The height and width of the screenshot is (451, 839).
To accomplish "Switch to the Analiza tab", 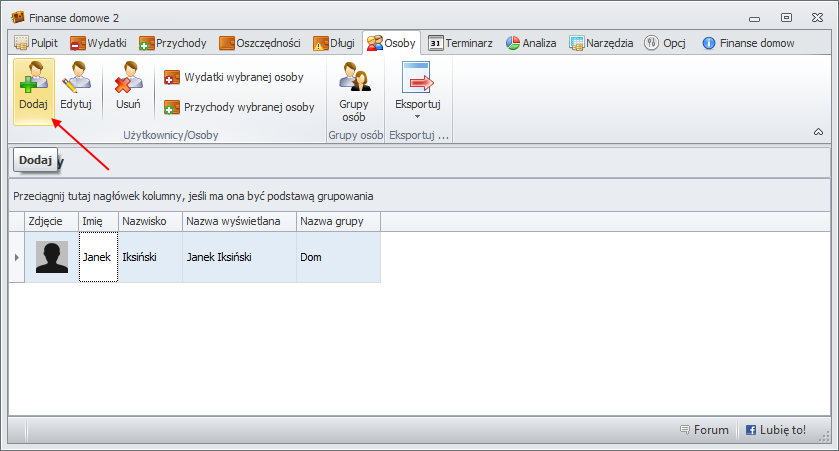I will (530, 43).
